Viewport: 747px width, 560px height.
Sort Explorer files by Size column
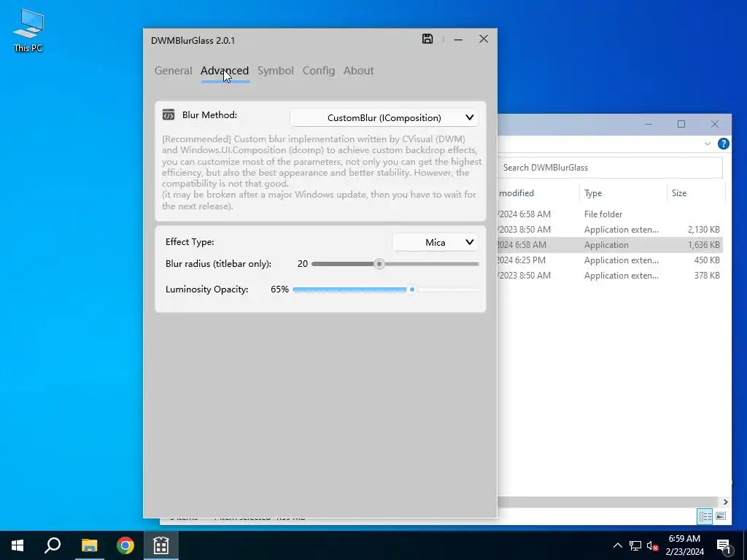pos(695,193)
